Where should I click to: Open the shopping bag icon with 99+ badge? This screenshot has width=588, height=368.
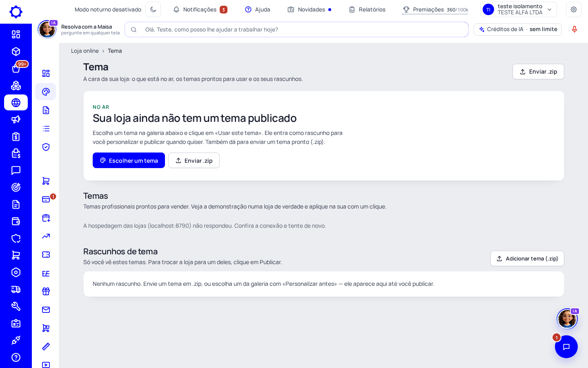16,68
